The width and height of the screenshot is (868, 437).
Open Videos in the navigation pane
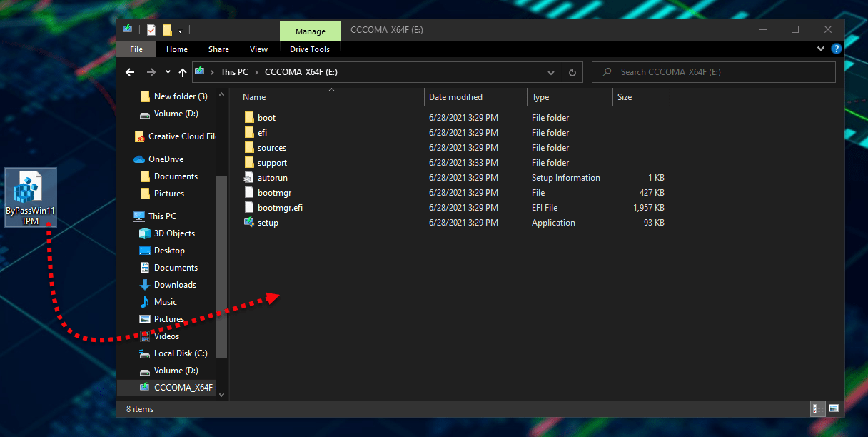[x=166, y=336]
